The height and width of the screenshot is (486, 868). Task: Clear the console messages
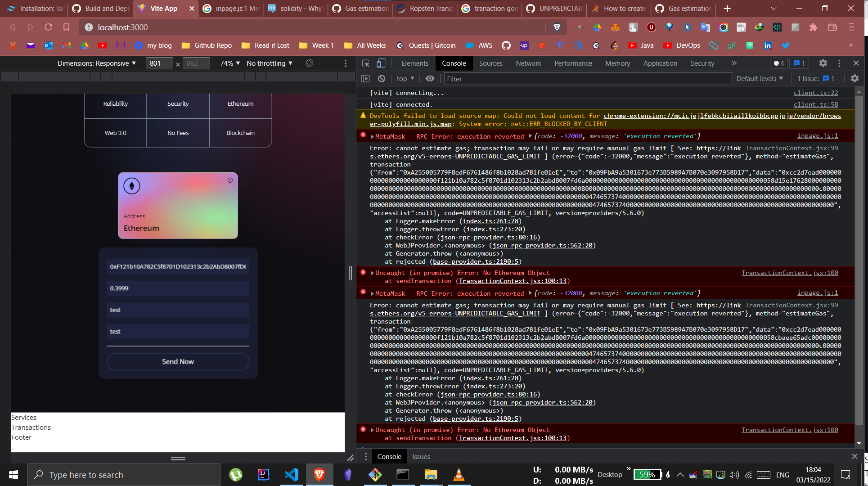pos(382,78)
